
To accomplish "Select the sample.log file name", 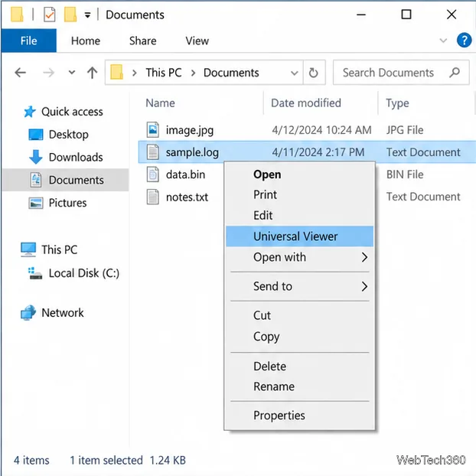I will tap(192, 152).
